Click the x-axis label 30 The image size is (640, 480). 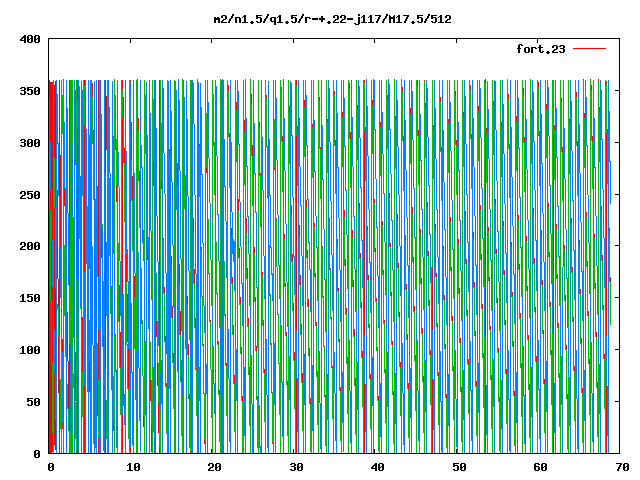(296, 467)
